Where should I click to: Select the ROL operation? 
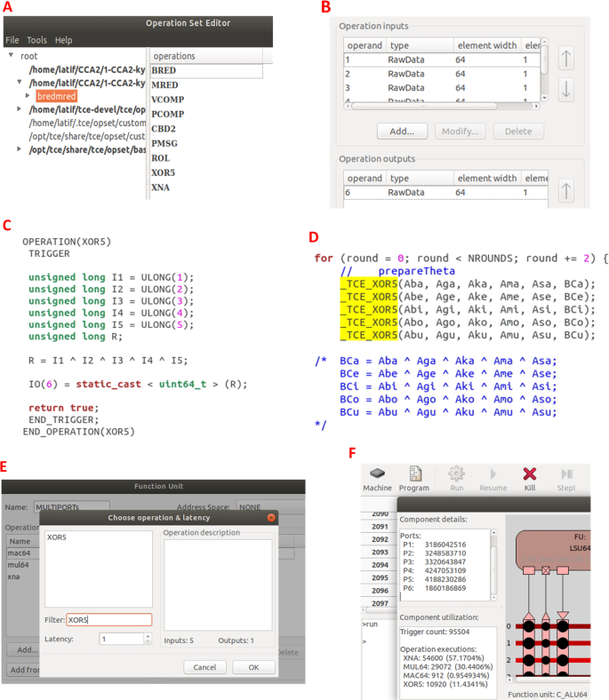tap(160, 158)
